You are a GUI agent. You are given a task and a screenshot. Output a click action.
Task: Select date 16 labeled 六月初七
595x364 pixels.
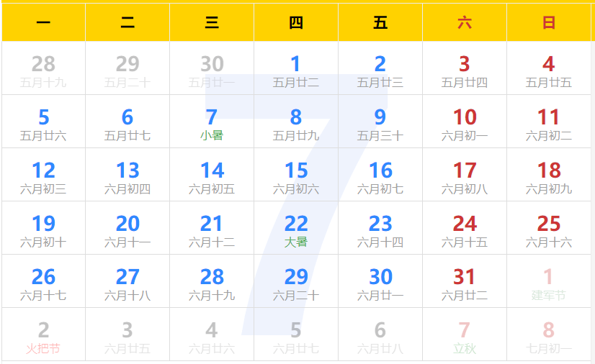[380, 175]
